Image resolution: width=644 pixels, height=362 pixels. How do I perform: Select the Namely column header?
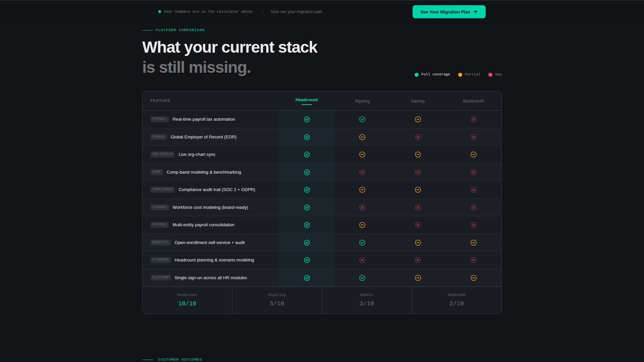(418, 101)
